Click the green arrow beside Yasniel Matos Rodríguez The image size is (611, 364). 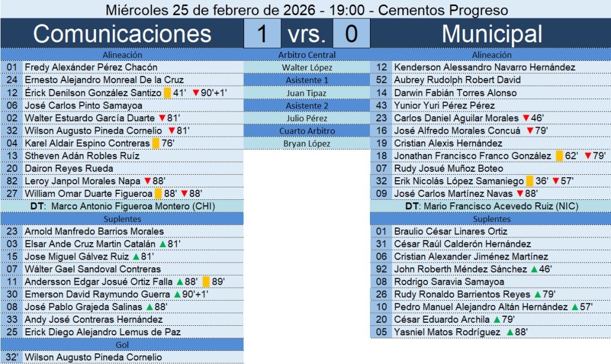[510, 332]
